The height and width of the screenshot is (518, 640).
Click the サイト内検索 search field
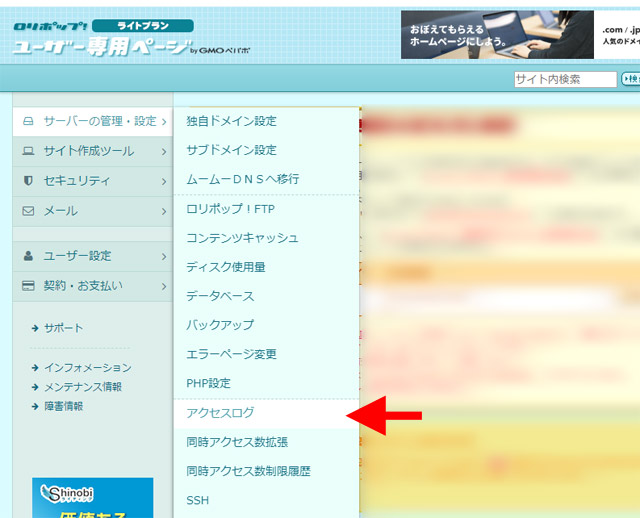click(x=565, y=79)
